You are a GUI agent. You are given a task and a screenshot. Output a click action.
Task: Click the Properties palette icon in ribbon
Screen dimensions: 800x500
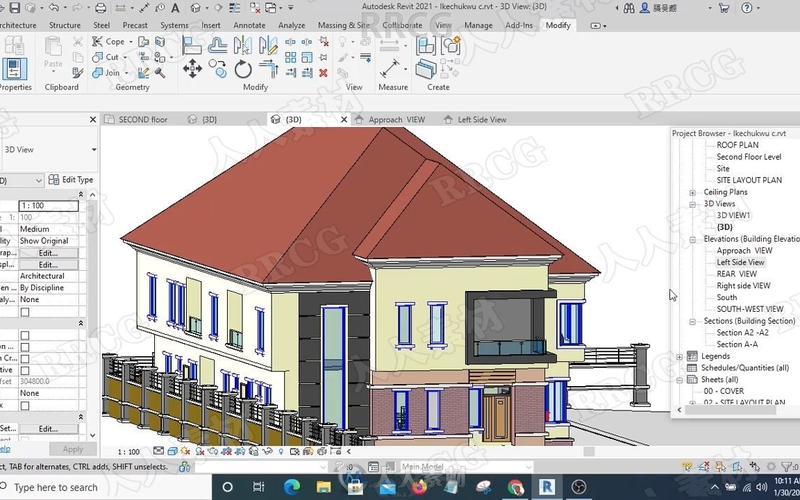tap(14, 69)
